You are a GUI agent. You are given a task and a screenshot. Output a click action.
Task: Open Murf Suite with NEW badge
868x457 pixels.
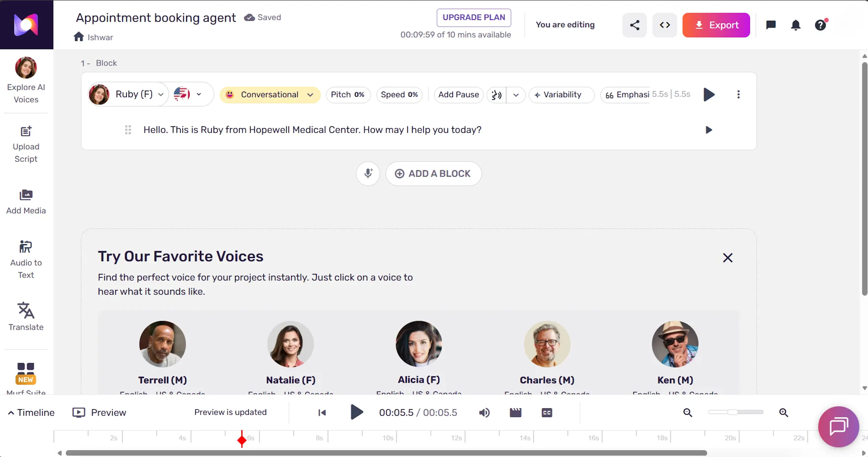26,378
